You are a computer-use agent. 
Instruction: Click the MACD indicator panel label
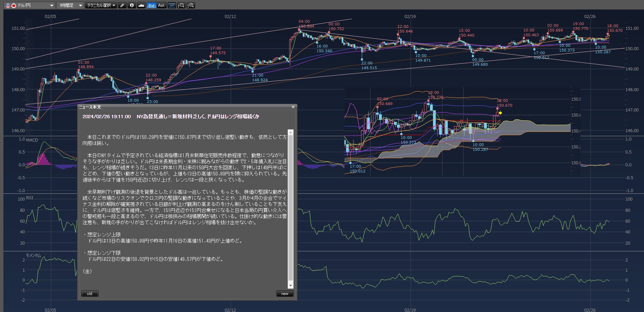[x=32, y=140]
